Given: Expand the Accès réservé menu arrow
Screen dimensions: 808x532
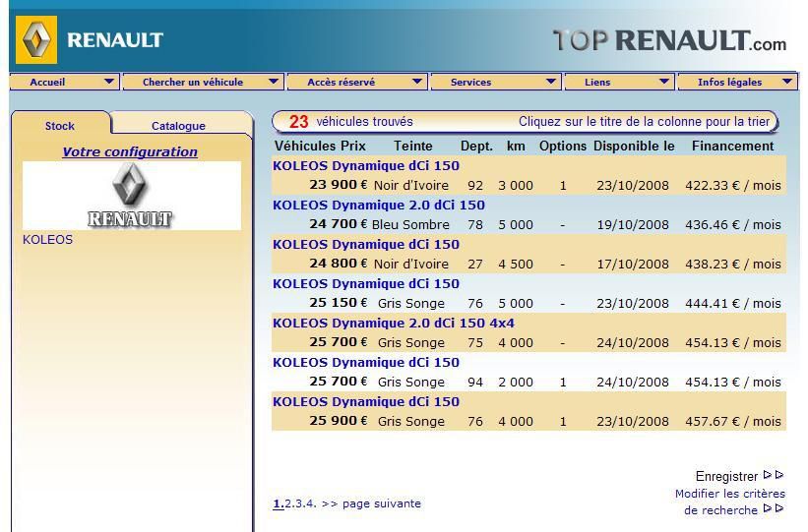Looking at the screenshot, I should click(x=417, y=82).
